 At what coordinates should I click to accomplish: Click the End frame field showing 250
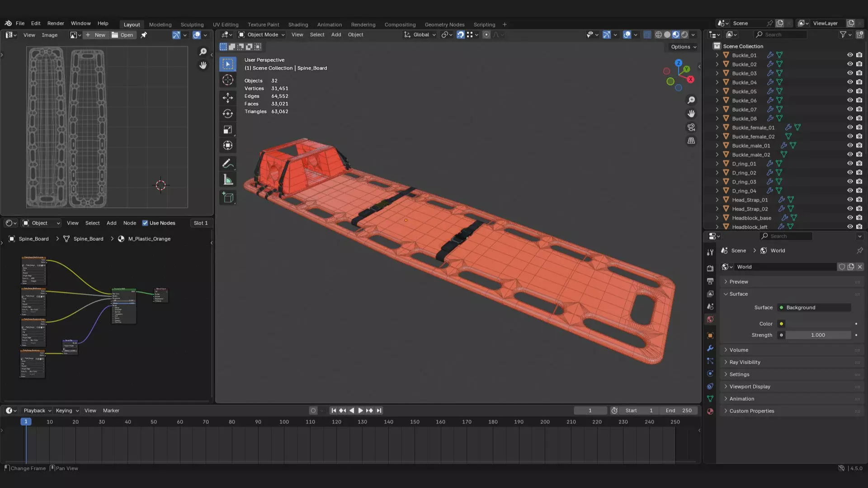(x=679, y=410)
